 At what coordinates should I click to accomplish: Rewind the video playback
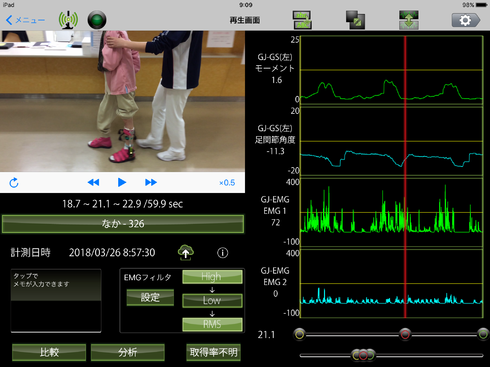tap(93, 182)
